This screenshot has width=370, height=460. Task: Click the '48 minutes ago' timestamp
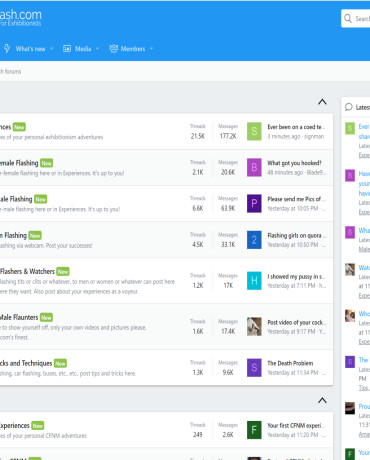click(285, 172)
